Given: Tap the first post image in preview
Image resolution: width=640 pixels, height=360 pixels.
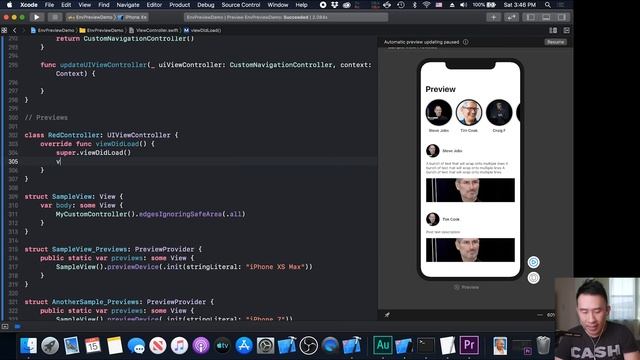Looking at the screenshot, I should tap(470, 190).
